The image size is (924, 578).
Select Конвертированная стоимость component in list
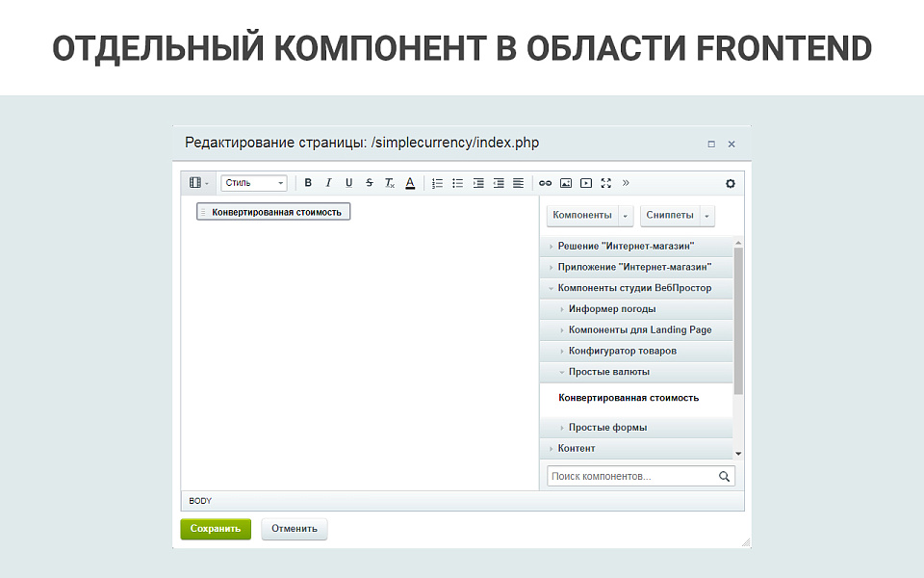pos(629,398)
